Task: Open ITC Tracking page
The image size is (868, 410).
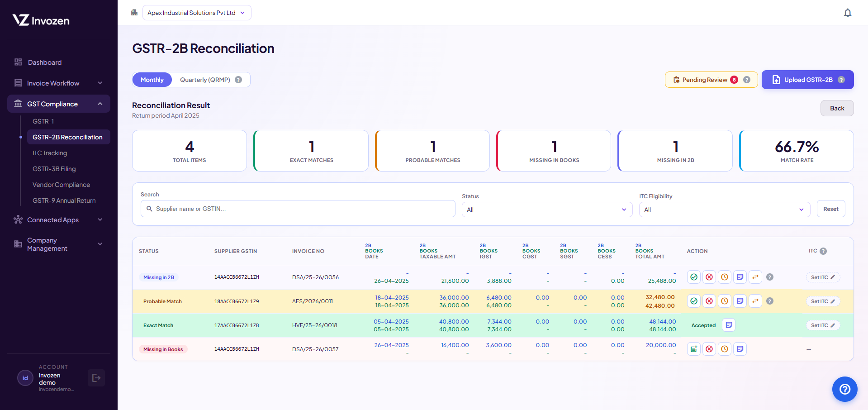Action: point(68,153)
